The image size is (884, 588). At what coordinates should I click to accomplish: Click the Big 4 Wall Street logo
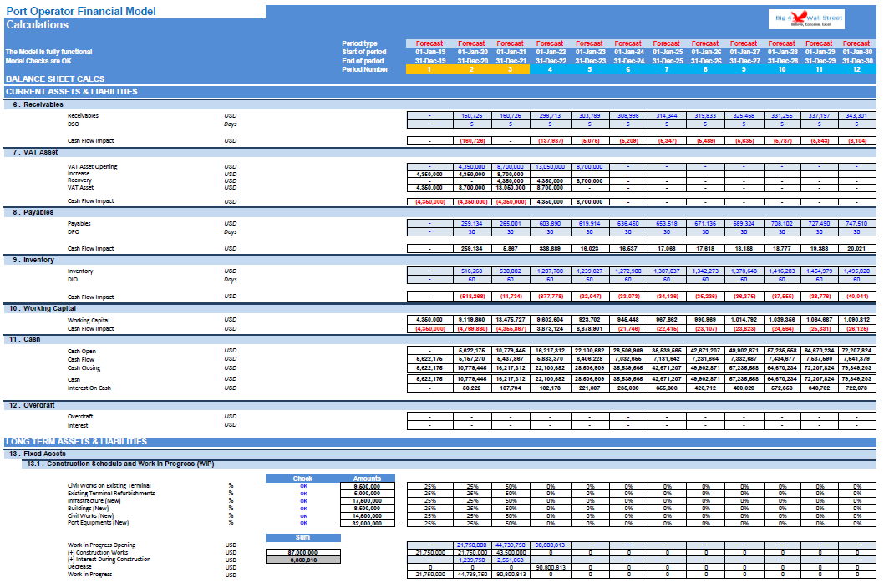click(x=806, y=19)
